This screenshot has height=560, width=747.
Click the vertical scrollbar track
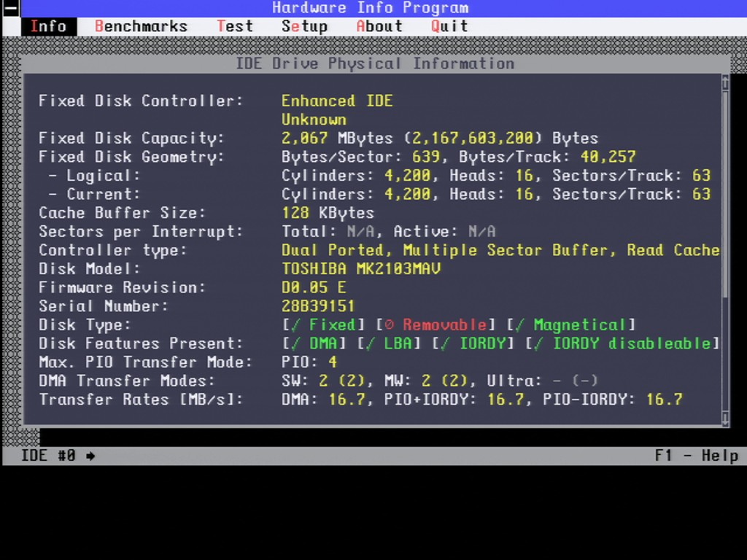click(725, 251)
